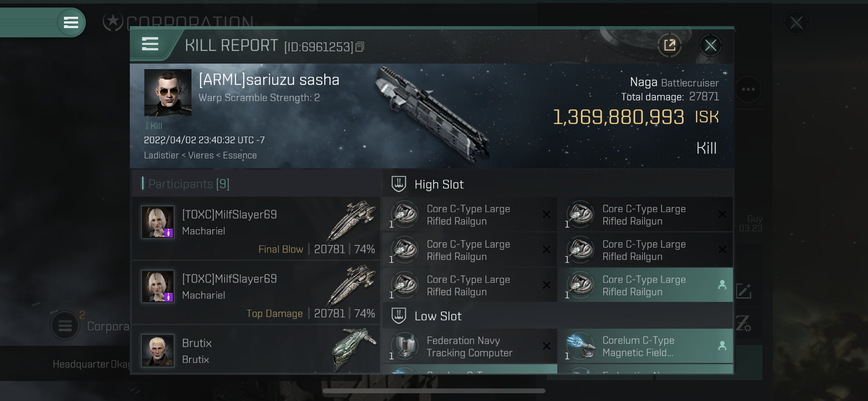Image resolution: width=868 pixels, height=401 pixels.
Task: Select Corelum C-Type Magnetic Field module
Action: [645, 346]
